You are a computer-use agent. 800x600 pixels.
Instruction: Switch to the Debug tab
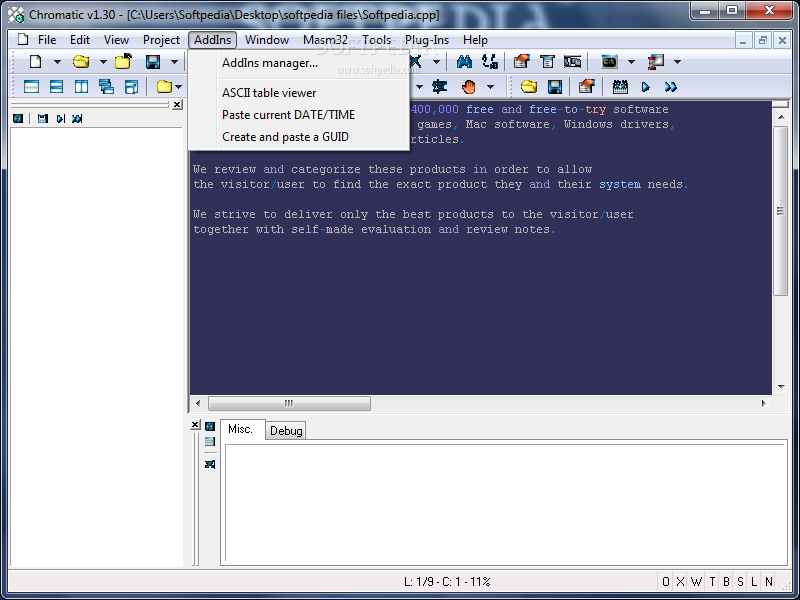(x=286, y=431)
